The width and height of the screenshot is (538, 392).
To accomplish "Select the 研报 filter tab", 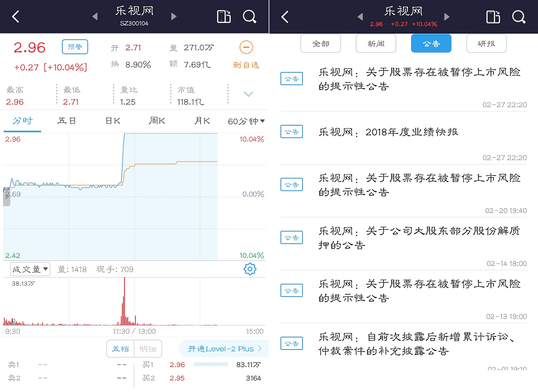I will (486, 43).
